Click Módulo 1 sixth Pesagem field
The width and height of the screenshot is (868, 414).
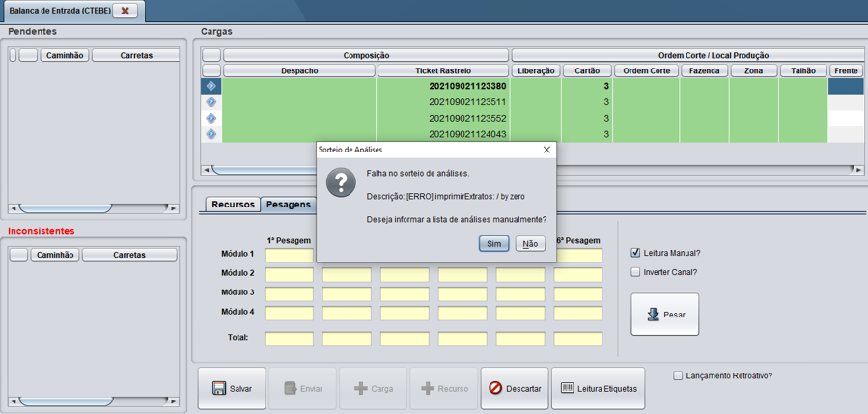pos(578,256)
